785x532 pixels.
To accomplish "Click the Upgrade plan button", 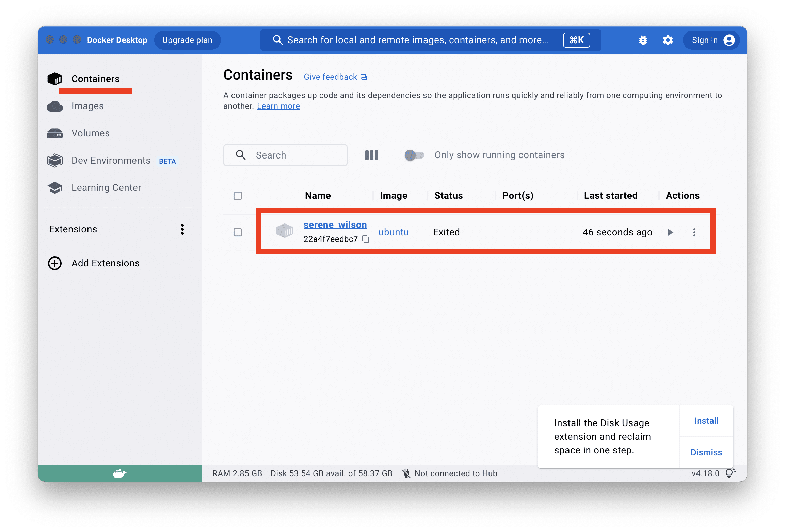I will point(188,40).
